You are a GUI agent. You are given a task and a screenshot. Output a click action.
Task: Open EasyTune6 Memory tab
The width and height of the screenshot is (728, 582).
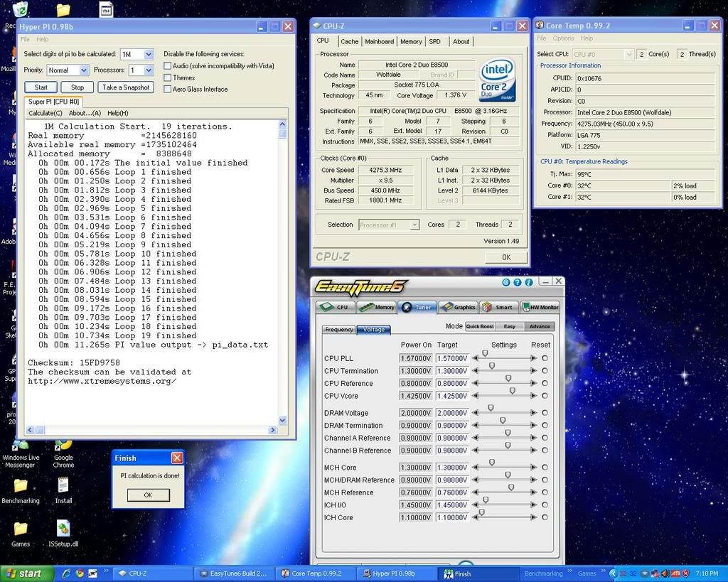376,307
